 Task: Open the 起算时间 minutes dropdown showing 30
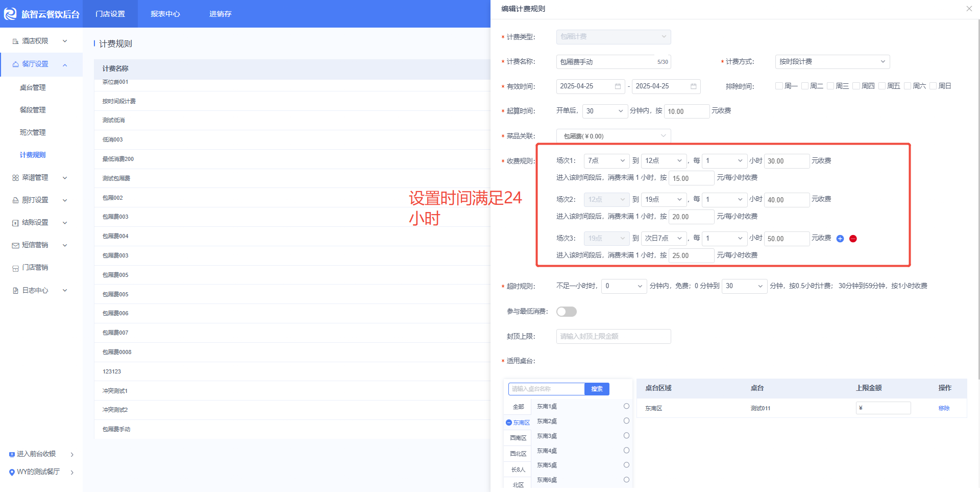pos(605,111)
